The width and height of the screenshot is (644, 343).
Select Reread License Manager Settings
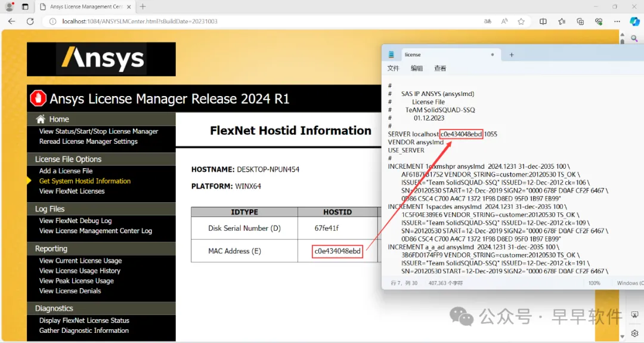click(x=88, y=141)
